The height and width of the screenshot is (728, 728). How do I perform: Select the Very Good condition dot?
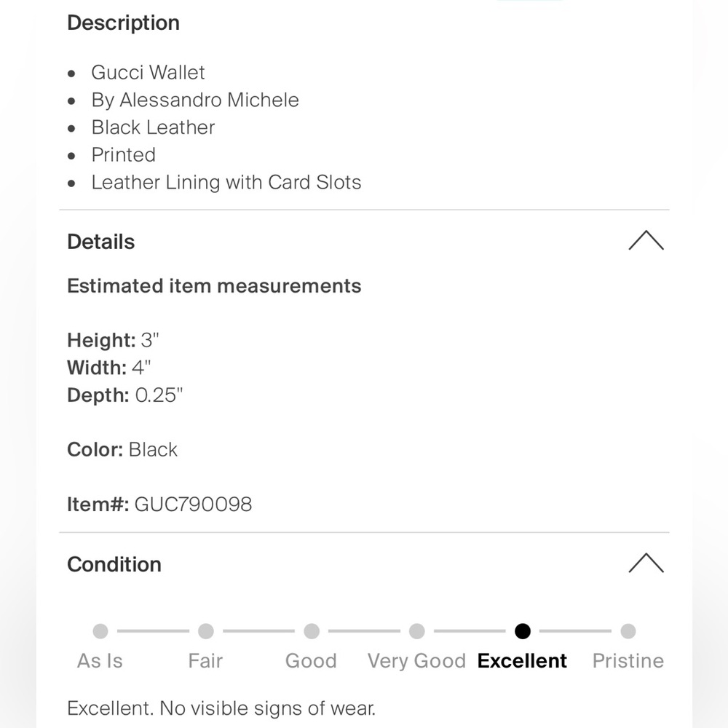point(417,631)
